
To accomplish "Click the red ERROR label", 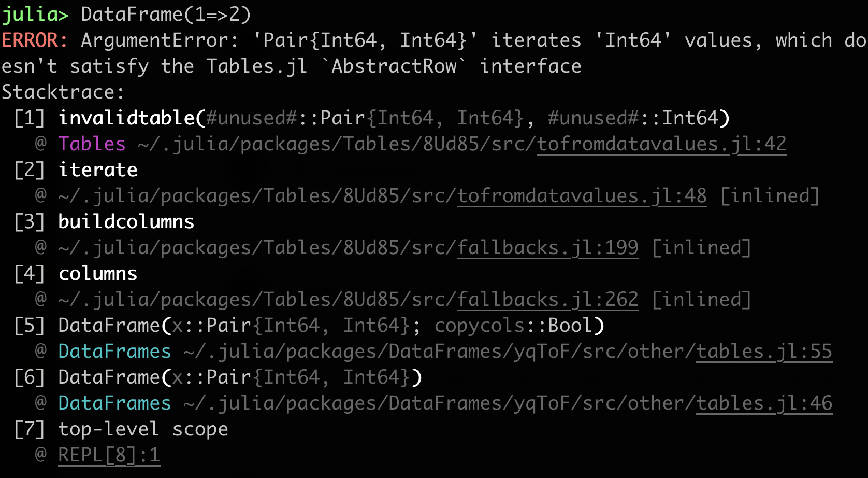I will tap(34, 40).
